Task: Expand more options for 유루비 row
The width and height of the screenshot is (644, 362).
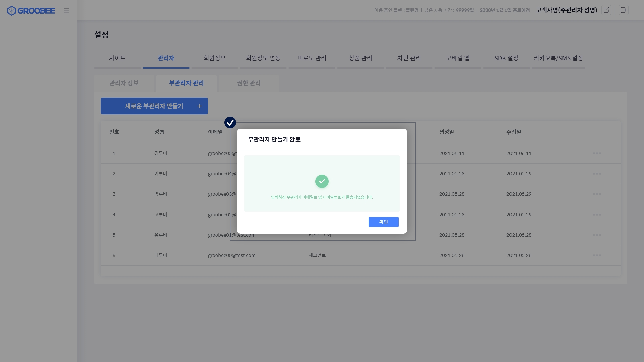Action: 597,235
